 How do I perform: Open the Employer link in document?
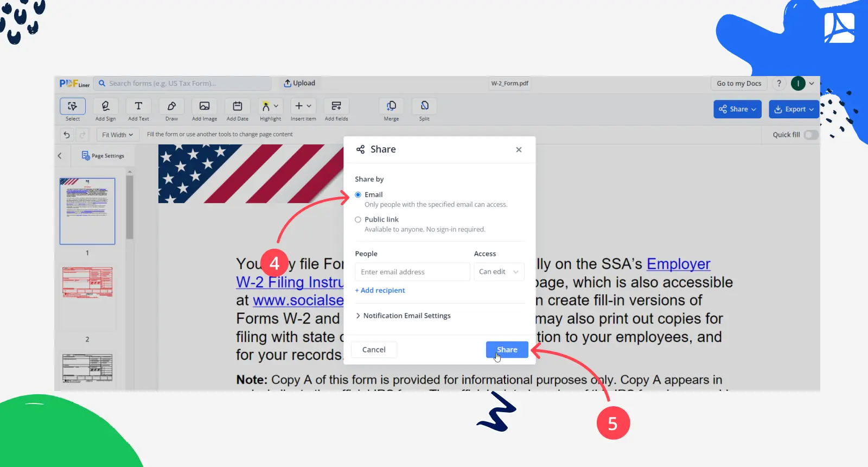[678, 264]
